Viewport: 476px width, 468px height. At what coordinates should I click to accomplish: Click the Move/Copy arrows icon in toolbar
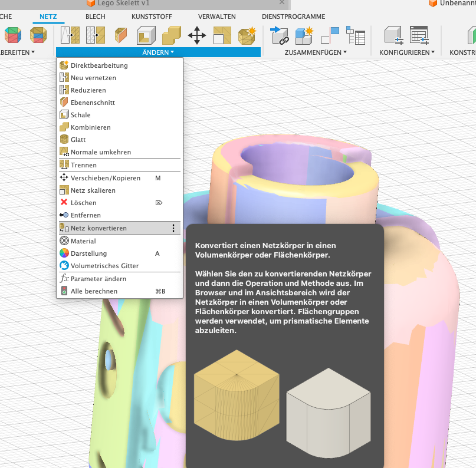coord(196,35)
